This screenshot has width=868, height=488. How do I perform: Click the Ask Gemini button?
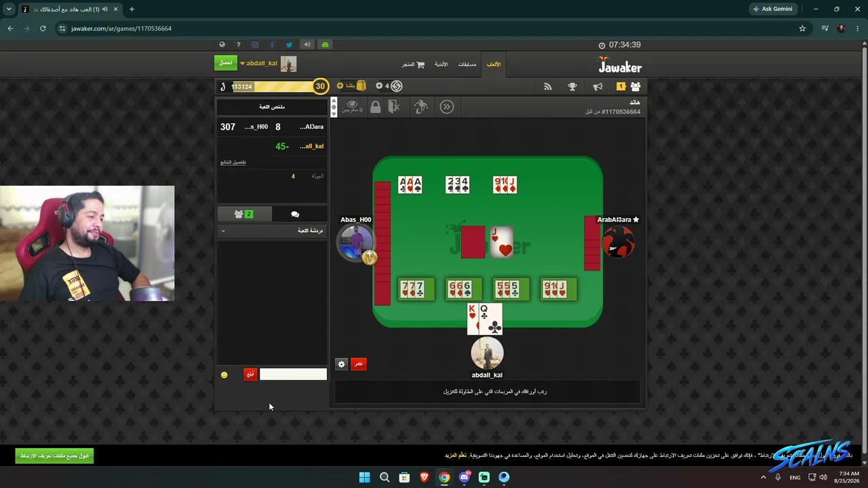[x=772, y=9]
